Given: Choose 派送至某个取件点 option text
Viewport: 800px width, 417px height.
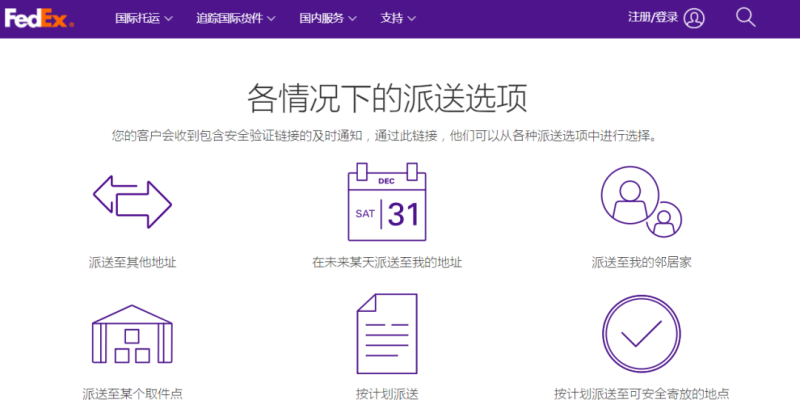Looking at the screenshot, I should click(132, 394).
